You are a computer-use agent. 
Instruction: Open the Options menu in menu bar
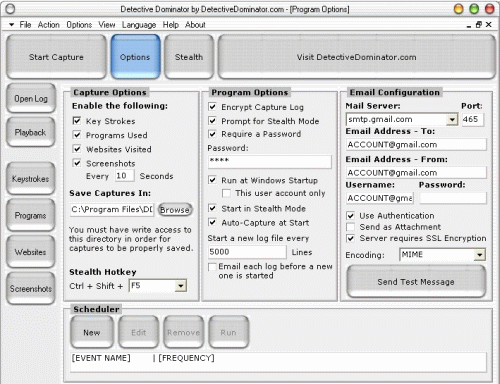79,25
